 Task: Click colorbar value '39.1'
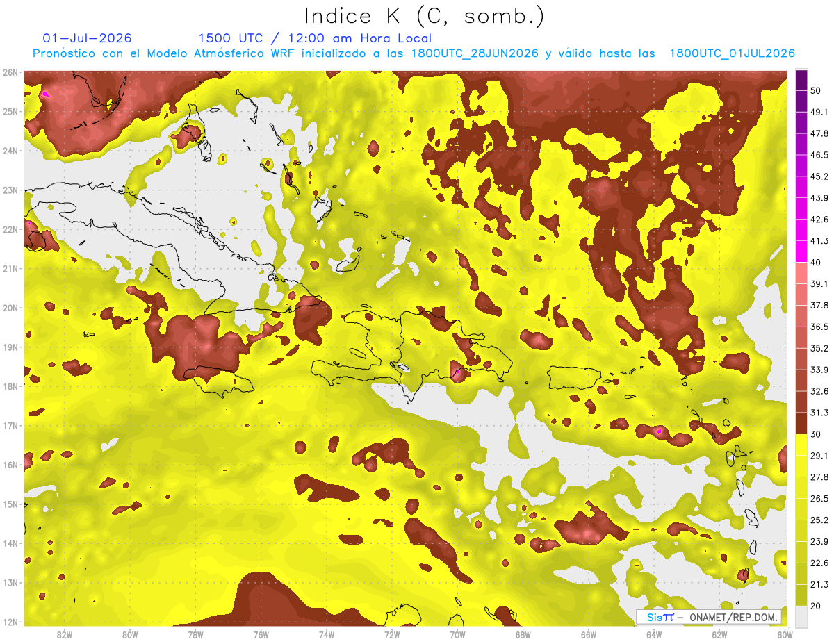tap(819, 283)
